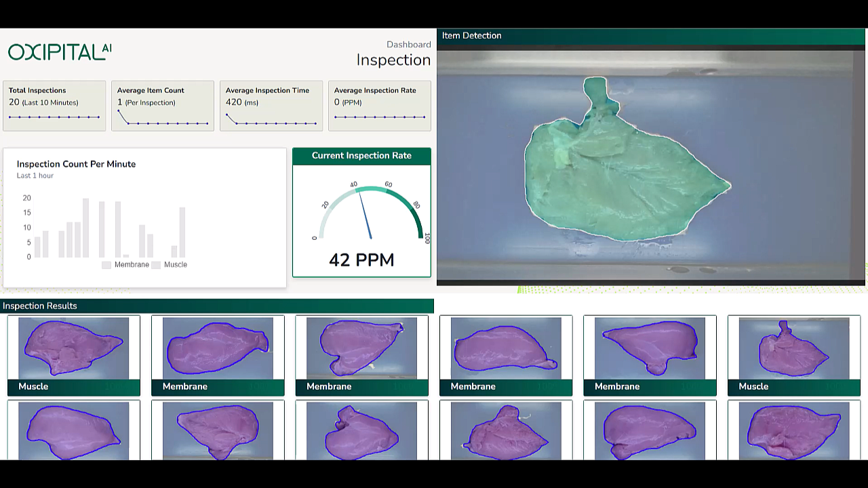The height and width of the screenshot is (488, 868).
Task: Select the Total Inspections stat card
Action: coord(54,105)
